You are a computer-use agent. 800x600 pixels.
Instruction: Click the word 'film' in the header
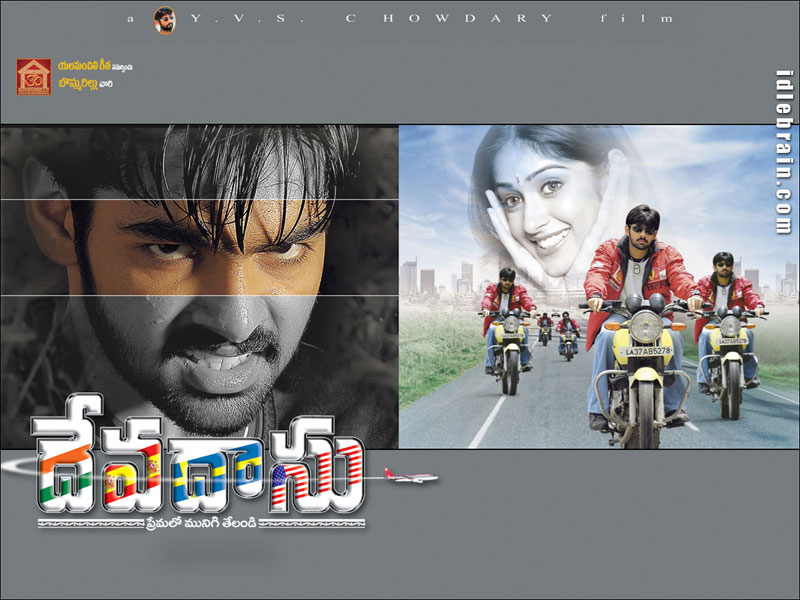(637, 19)
